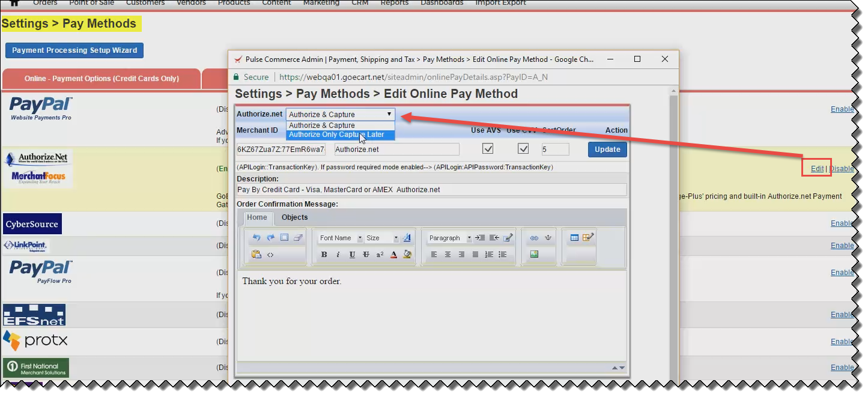Image resolution: width=868 pixels, height=397 pixels.
Task: Click the Merchant ID input field
Action: pyautogui.click(x=281, y=149)
